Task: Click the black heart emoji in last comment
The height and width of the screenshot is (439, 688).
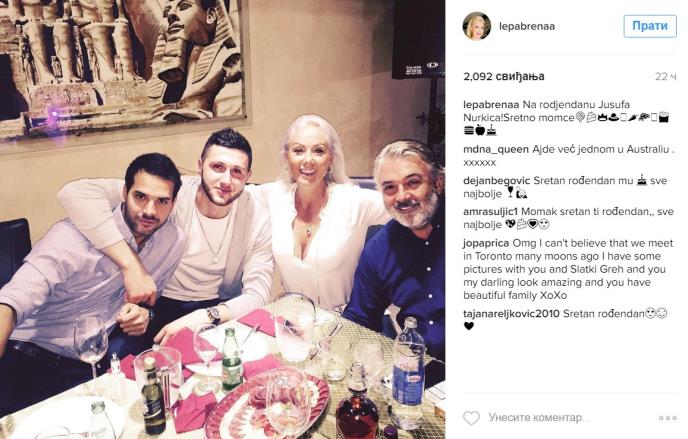Action: 469,326
